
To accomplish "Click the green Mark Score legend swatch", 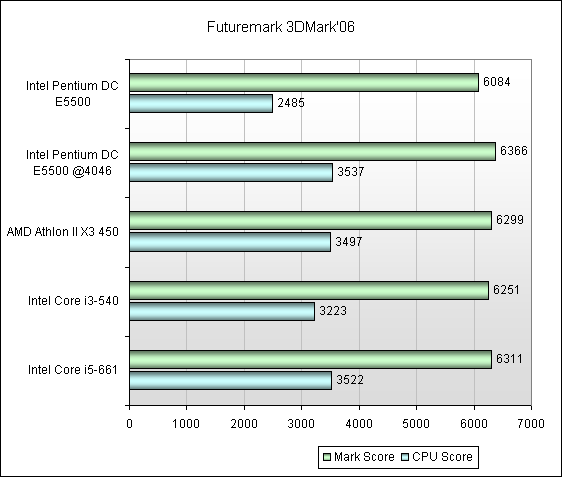I will [327, 457].
